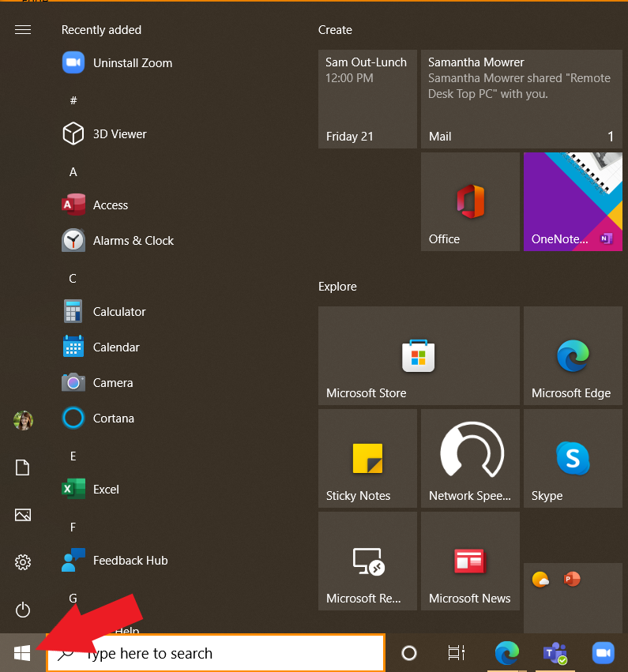628x672 pixels.
Task: Open Cortana circle on taskbar
Action: pyautogui.click(x=409, y=653)
